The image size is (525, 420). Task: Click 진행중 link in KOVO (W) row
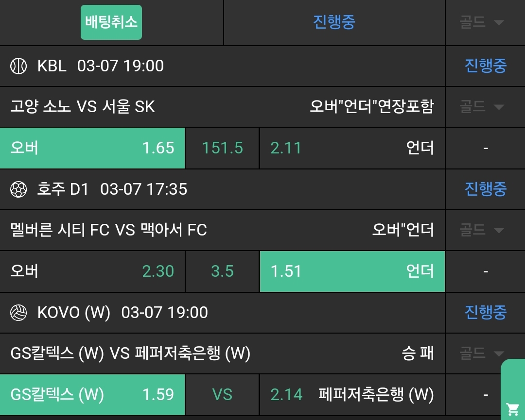tap(485, 313)
